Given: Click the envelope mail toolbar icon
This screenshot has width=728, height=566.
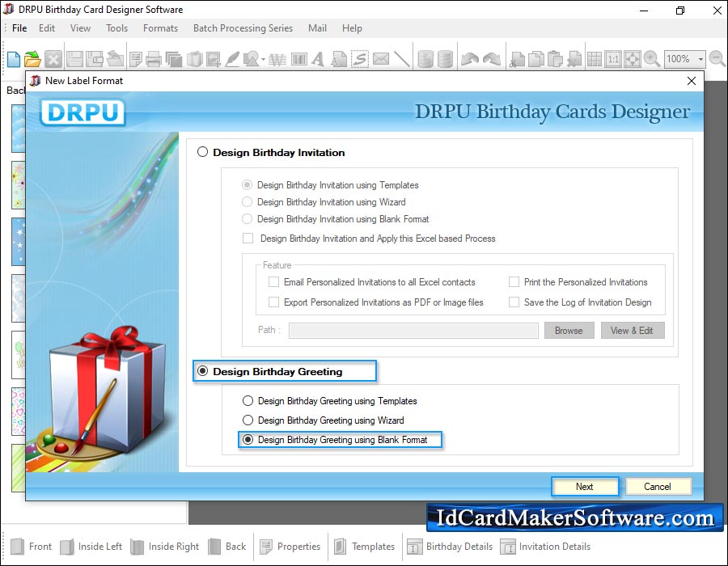Looking at the screenshot, I should [381, 59].
